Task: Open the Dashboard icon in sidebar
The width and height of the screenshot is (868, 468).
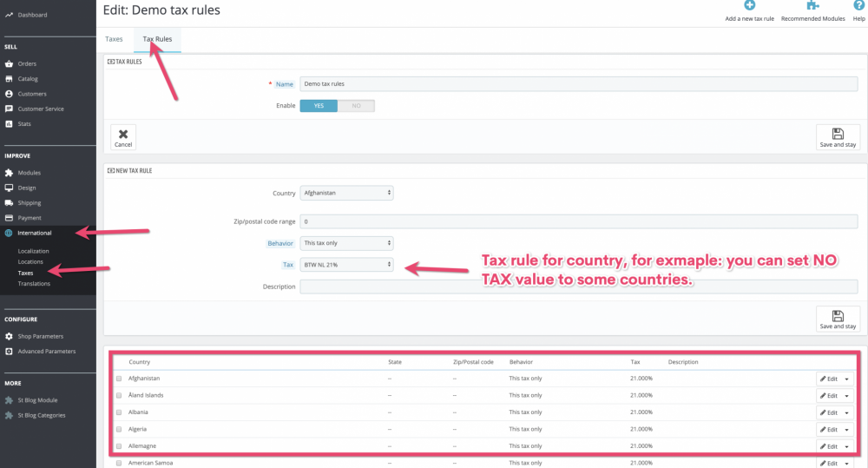Action: pos(9,15)
